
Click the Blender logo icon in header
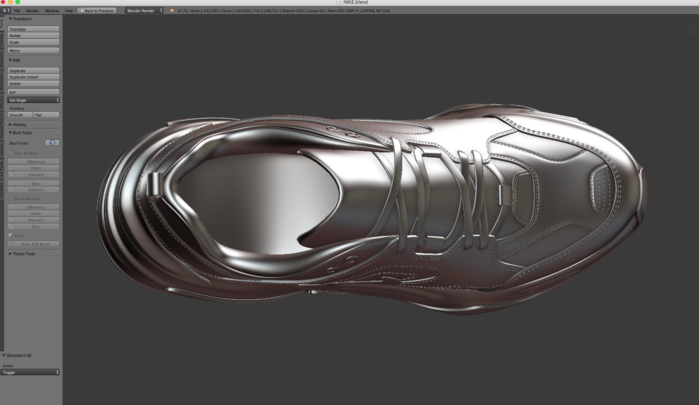coord(169,10)
